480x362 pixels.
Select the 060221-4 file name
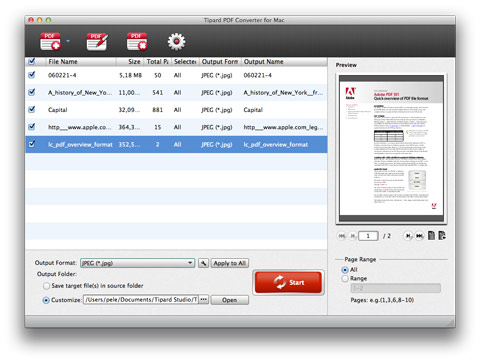(62, 75)
